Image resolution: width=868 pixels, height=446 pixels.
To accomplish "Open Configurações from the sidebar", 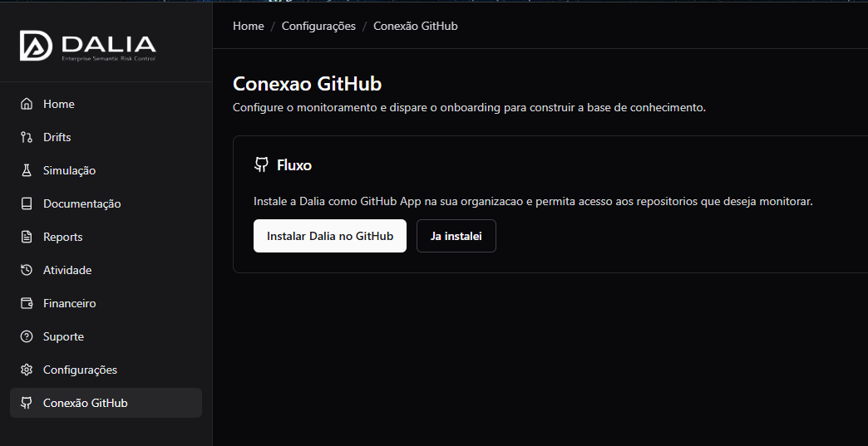I will click(x=106, y=370).
